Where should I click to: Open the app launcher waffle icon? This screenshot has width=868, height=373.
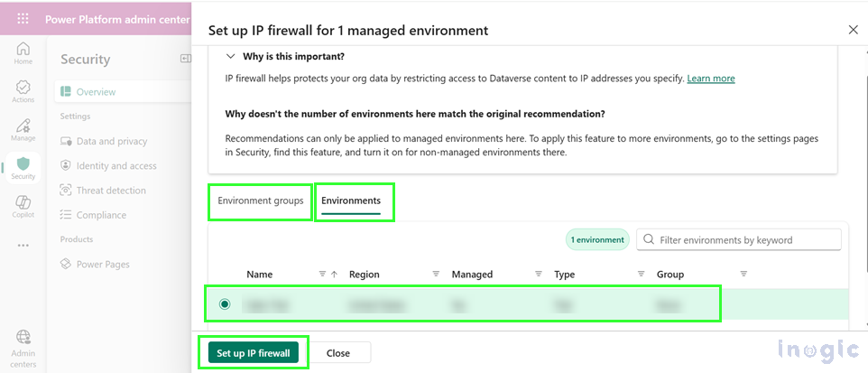click(23, 19)
